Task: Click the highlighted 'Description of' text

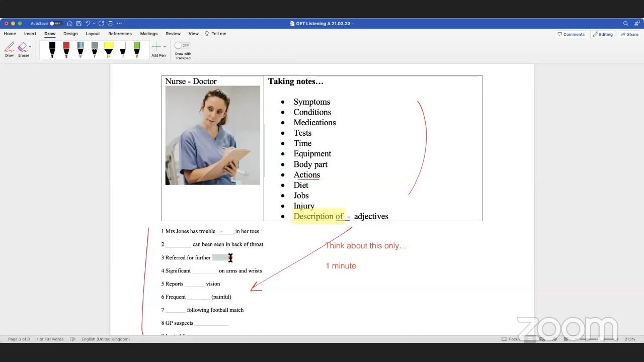Action: coord(318,217)
